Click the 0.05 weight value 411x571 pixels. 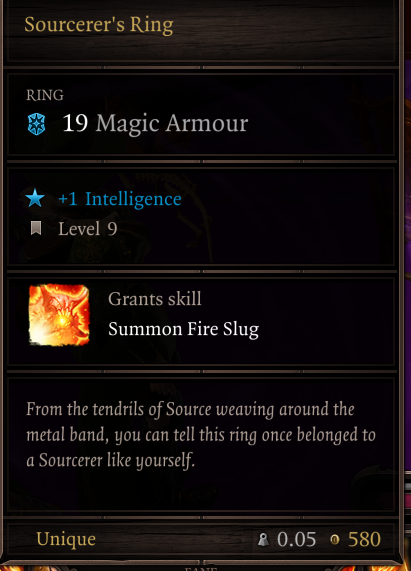click(x=296, y=539)
